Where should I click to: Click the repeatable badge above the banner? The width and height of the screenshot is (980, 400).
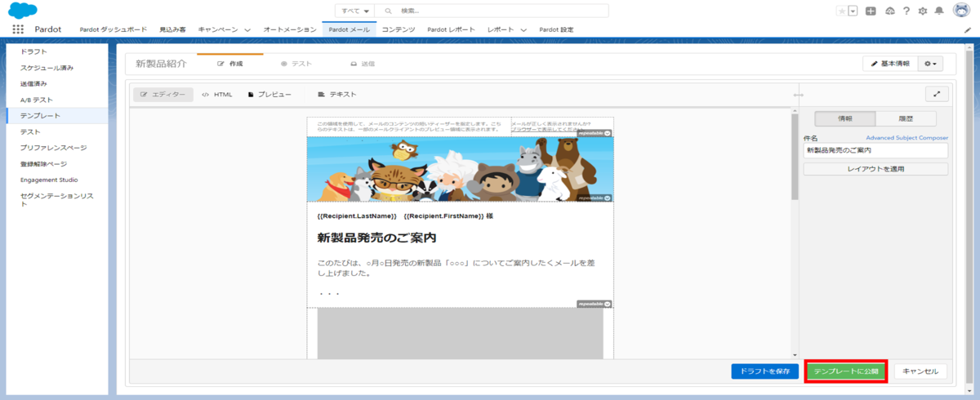(595, 132)
